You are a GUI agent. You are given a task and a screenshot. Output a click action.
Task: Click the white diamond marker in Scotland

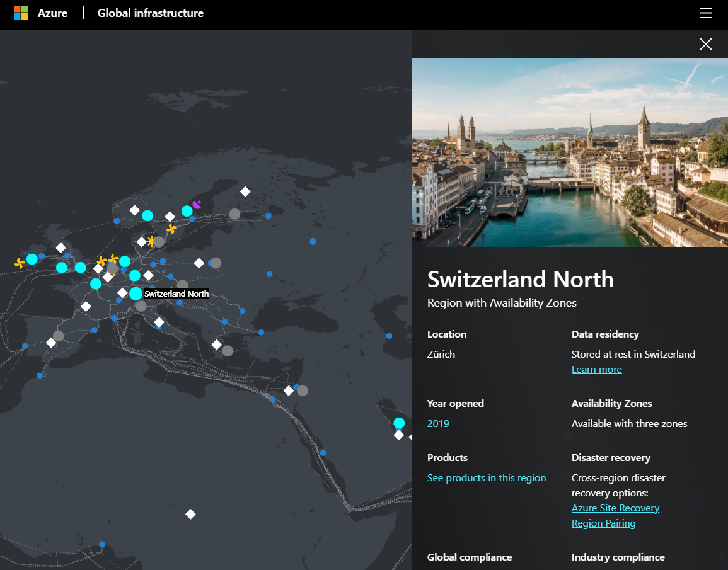tap(61, 248)
